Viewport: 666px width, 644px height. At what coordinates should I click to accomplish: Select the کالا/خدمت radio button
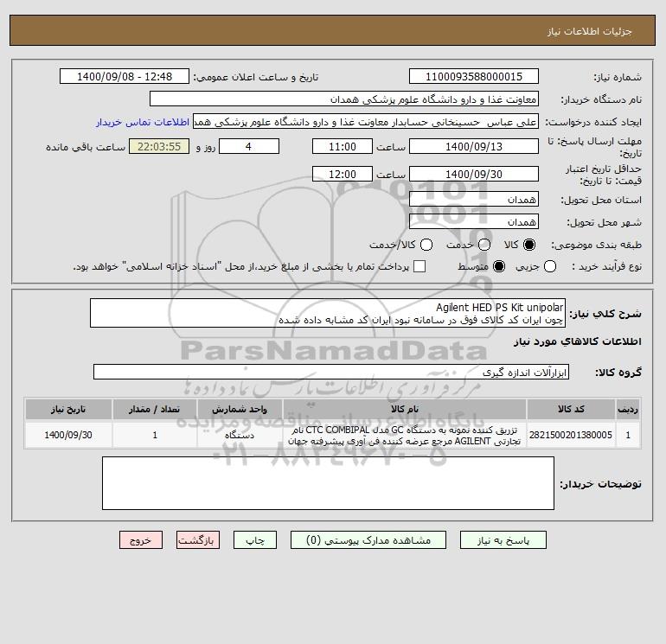[426, 245]
